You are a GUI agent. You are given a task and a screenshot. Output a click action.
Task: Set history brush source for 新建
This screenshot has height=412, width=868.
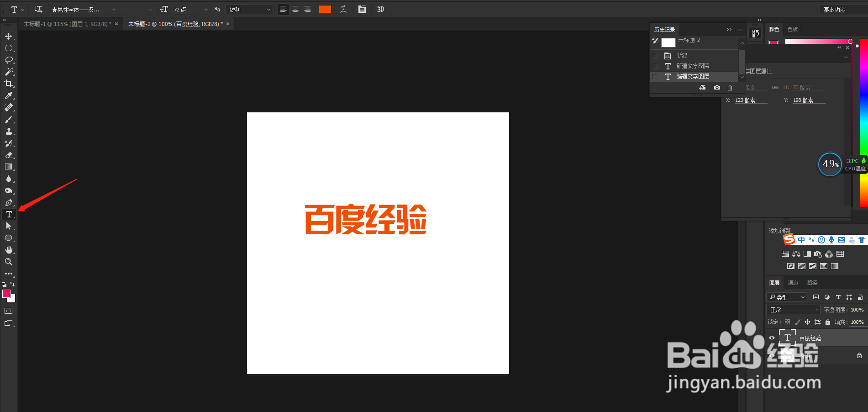pyautogui.click(x=655, y=55)
